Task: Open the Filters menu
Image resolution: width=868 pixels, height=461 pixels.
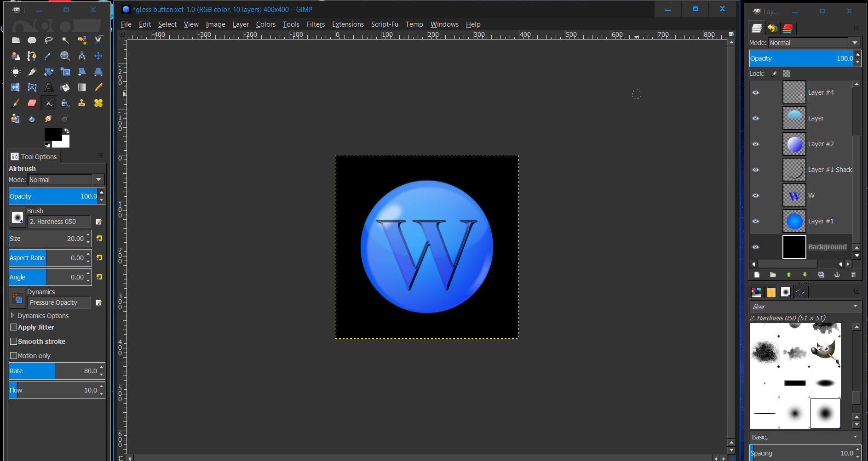Action: [x=316, y=24]
